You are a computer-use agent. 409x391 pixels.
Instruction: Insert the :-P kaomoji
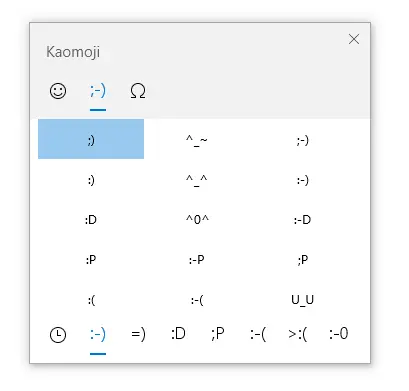(x=197, y=260)
